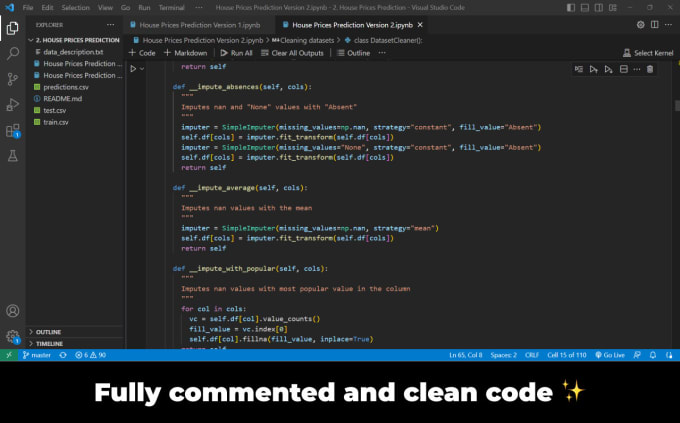Open the Go menu

[125, 7]
